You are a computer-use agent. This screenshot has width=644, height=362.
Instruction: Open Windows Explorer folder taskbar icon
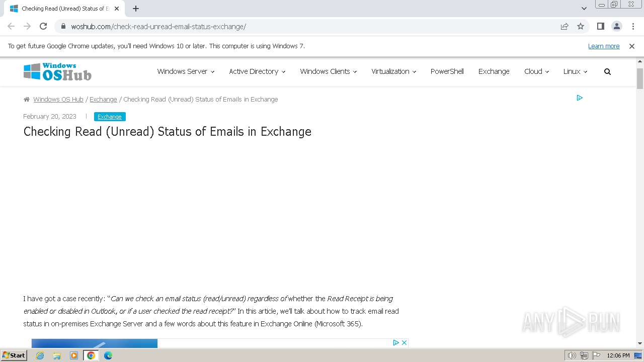57,355
